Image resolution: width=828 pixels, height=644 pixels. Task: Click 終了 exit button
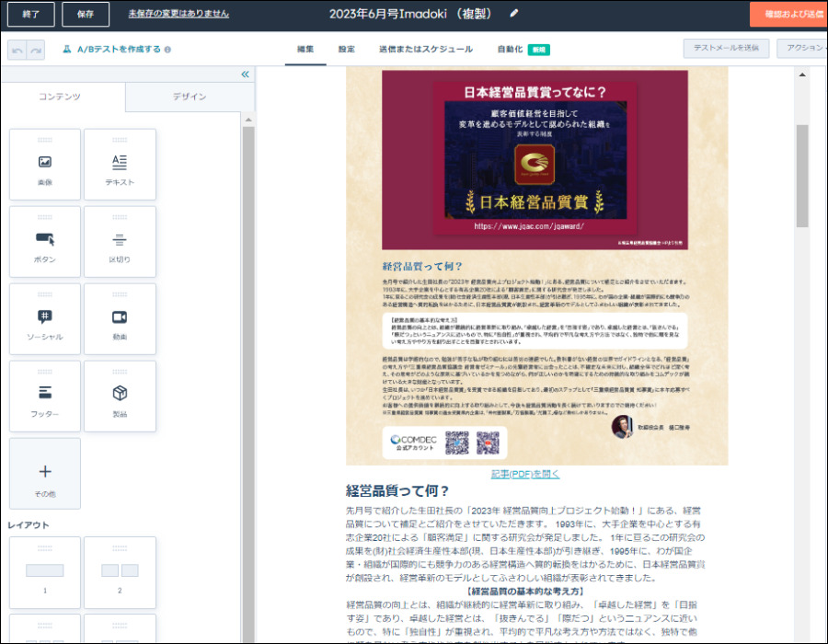[30, 14]
